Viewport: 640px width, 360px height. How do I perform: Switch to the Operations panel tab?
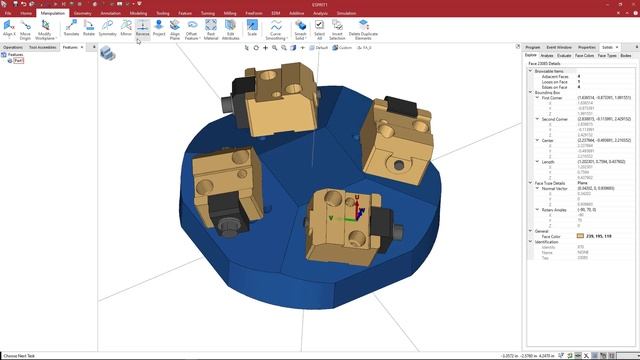point(13,47)
